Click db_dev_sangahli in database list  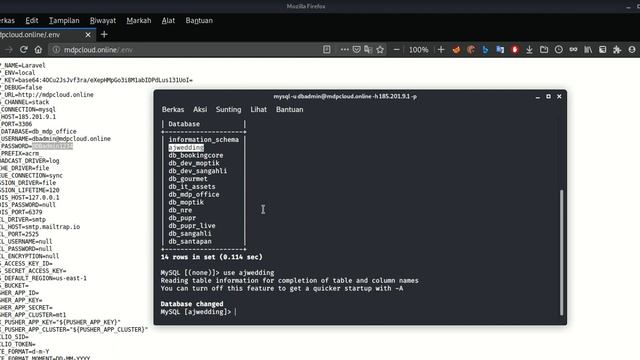click(x=198, y=171)
